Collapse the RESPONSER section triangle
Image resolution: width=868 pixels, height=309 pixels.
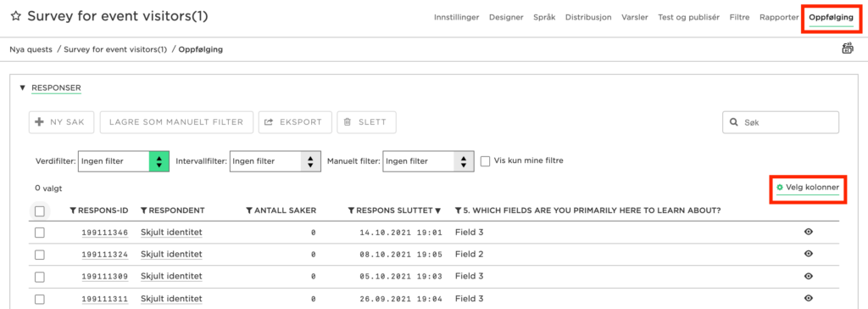click(23, 87)
